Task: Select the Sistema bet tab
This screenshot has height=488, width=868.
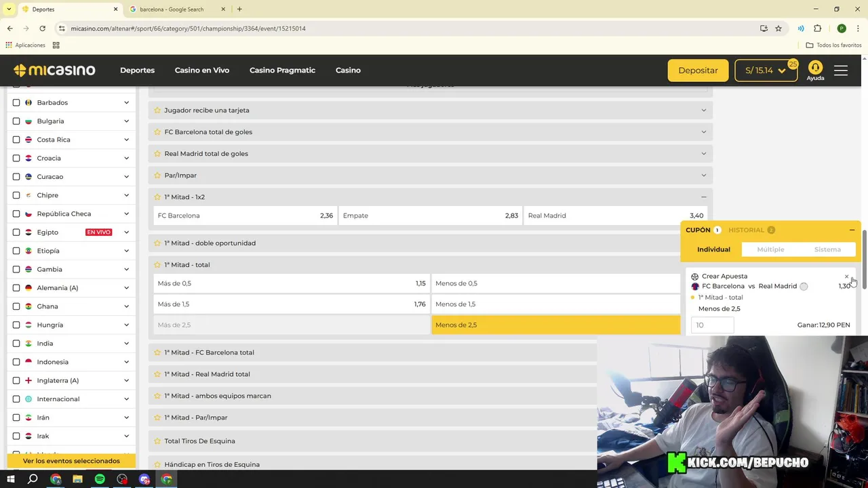Action: [827, 249]
